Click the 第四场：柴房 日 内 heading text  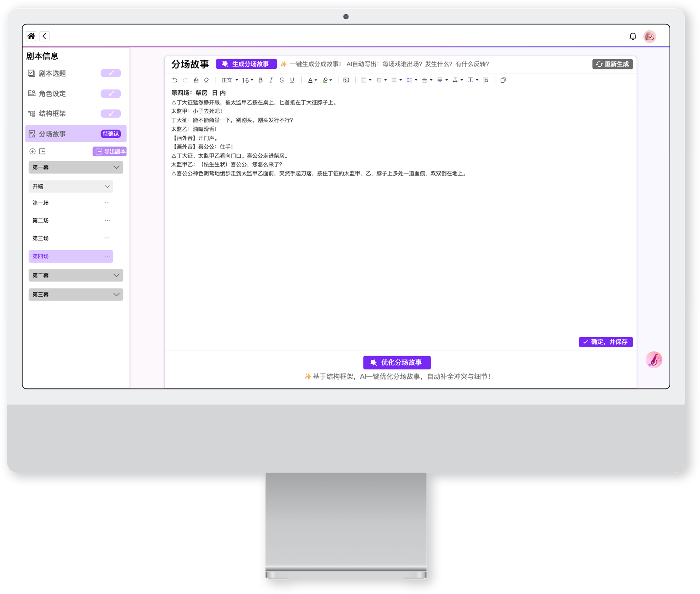pyautogui.click(x=198, y=93)
